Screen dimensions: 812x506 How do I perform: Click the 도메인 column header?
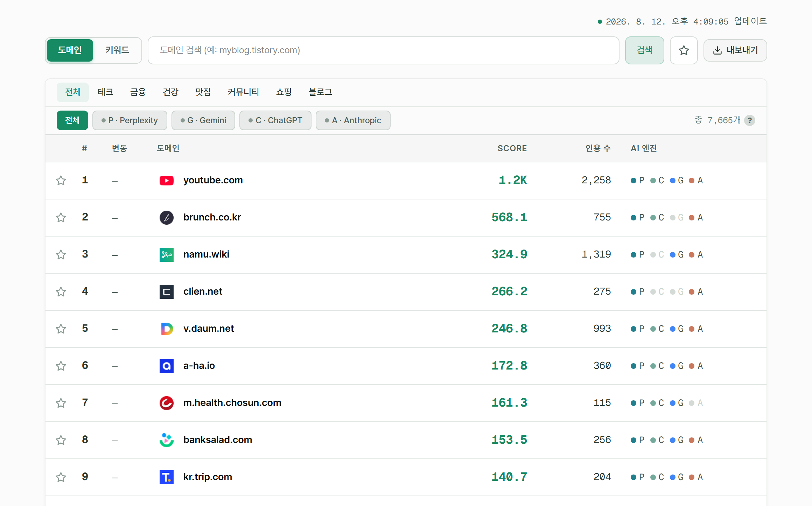[x=168, y=149]
